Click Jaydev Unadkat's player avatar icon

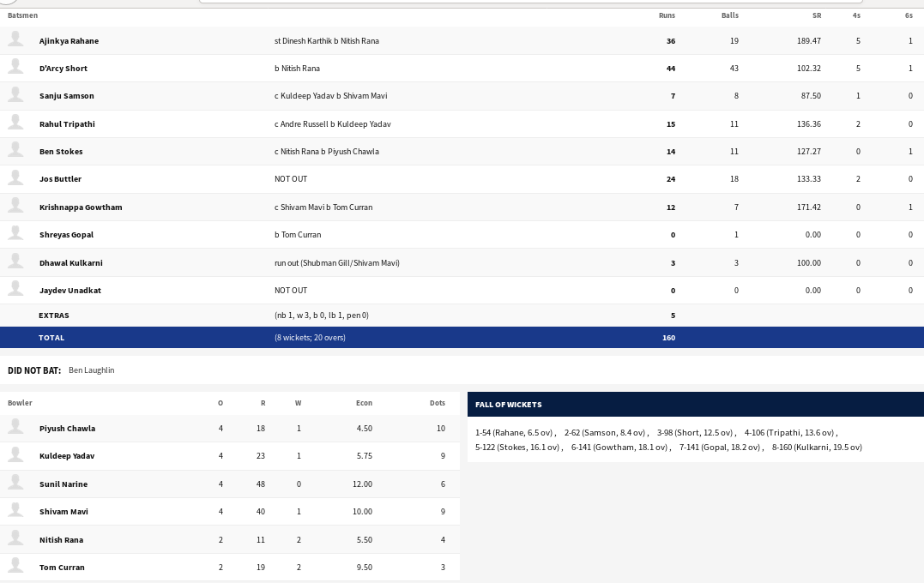(16, 289)
